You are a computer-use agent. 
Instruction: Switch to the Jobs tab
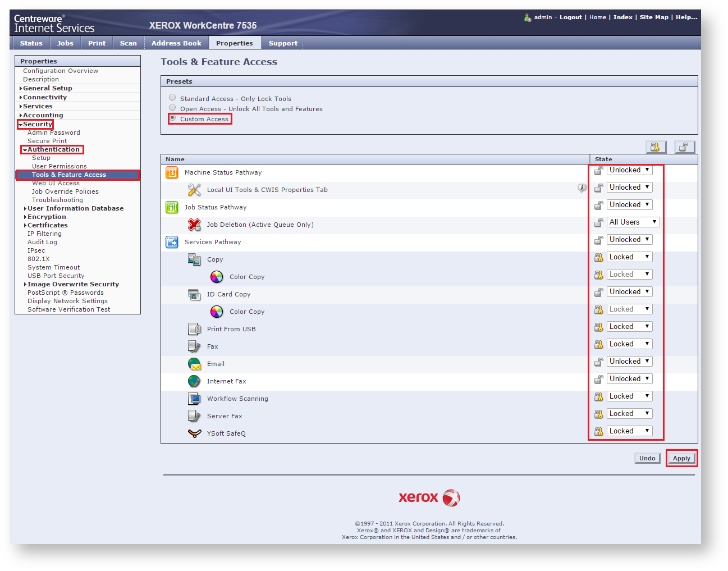(x=65, y=43)
